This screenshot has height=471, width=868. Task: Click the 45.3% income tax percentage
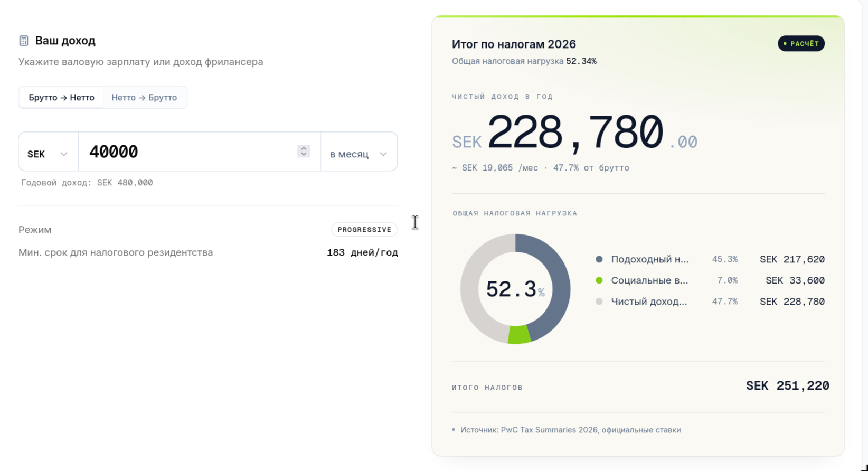(724, 259)
